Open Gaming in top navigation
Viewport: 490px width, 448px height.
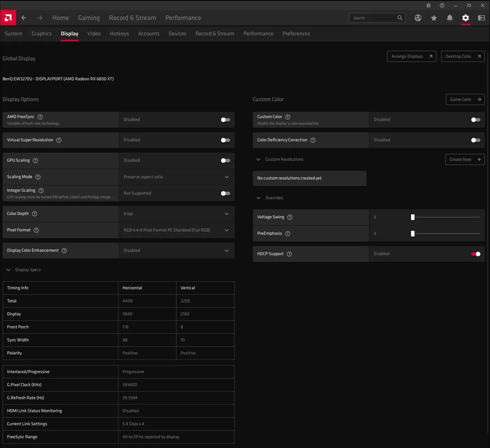(89, 18)
